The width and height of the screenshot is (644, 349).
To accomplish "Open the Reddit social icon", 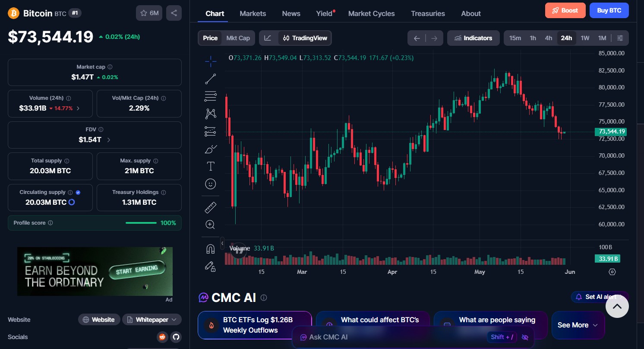I will [x=162, y=337].
